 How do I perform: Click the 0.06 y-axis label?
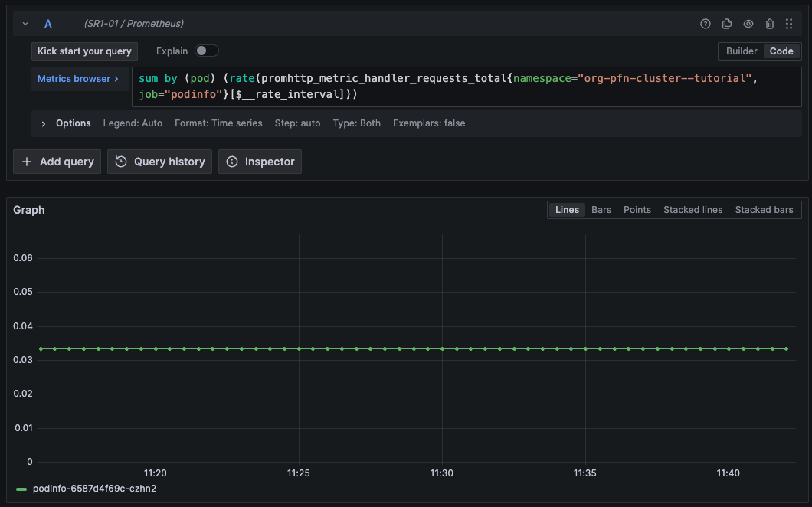23,258
